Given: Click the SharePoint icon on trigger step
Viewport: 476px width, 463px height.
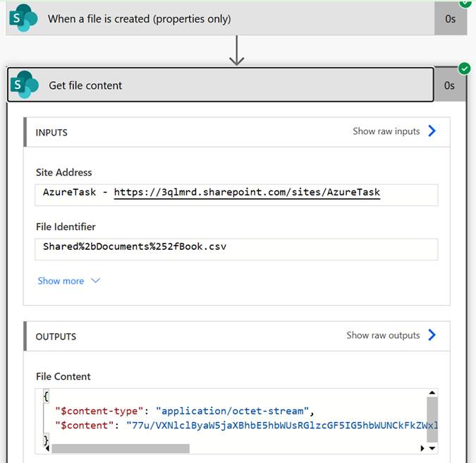Looking at the screenshot, I should tap(23, 18).
